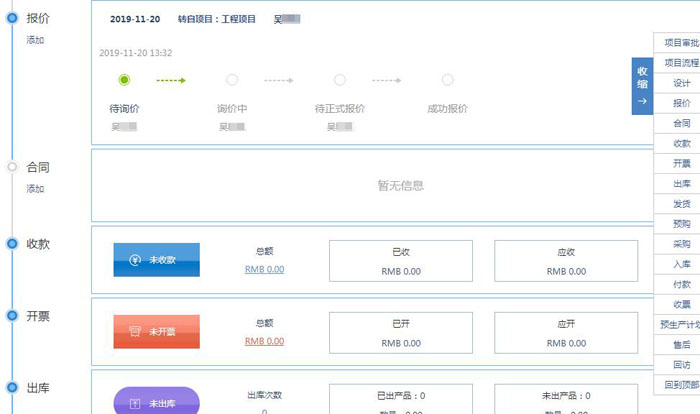The height and width of the screenshot is (414, 700).
Task: Click the 报价 timeline node circle
Action: 12,18
